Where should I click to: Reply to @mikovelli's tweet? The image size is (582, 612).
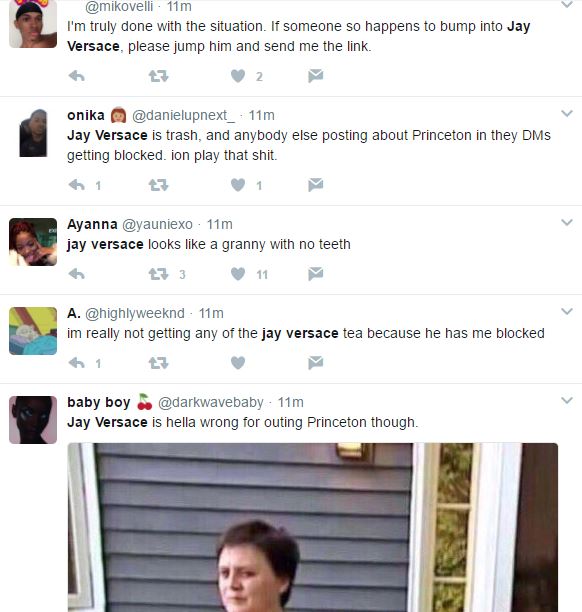[77, 76]
